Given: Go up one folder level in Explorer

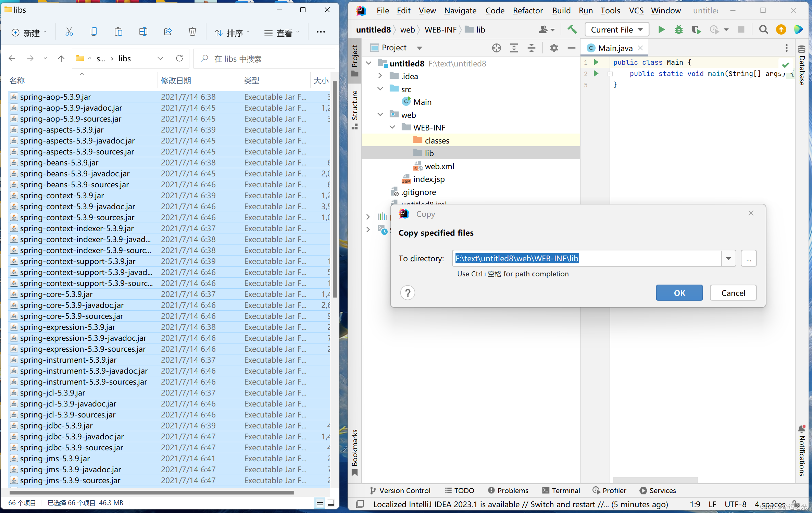Looking at the screenshot, I should 61,59.
